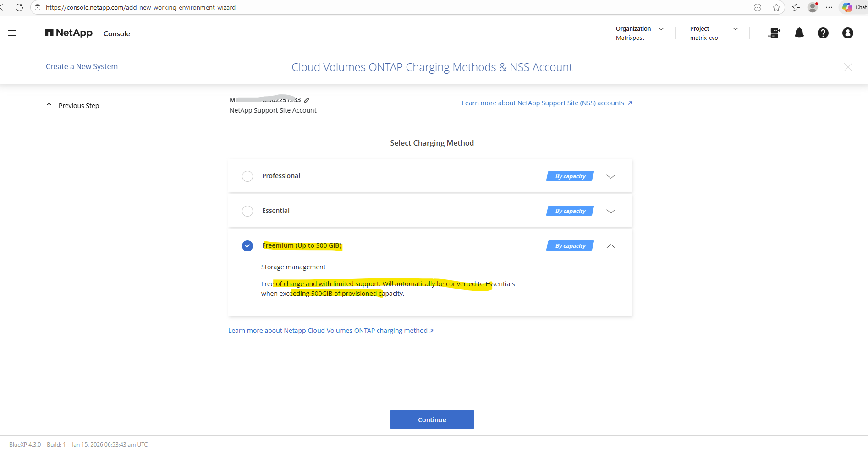Select the Professional charging method
The height and width of the screenshot is (452, 868).
(x=247, y=176)
